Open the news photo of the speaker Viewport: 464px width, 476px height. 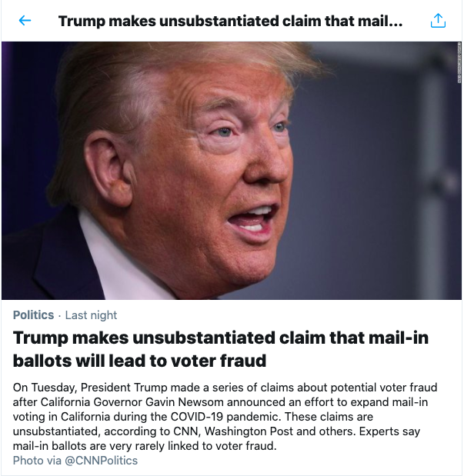pyautogui.click(x=231, y=171)
